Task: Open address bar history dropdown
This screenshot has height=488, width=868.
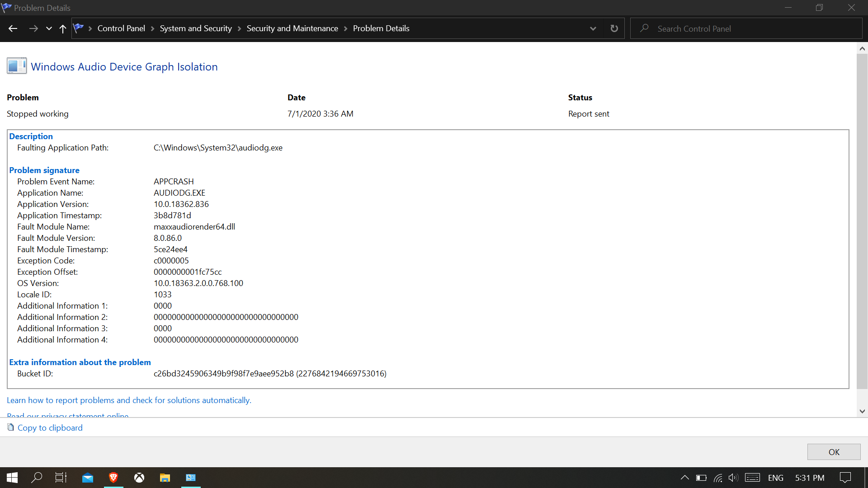Action: click(x=593, y=28)
